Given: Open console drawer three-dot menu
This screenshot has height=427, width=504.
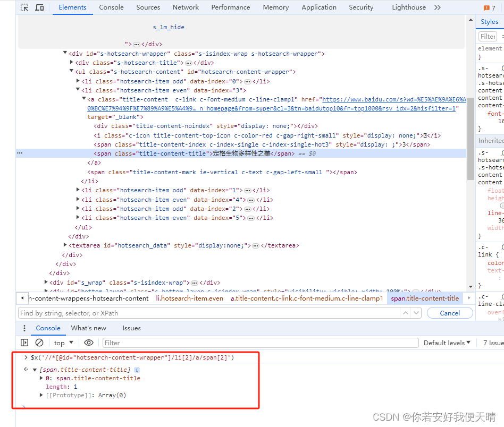Looking at the screenshot, I should tap(24, 328).
